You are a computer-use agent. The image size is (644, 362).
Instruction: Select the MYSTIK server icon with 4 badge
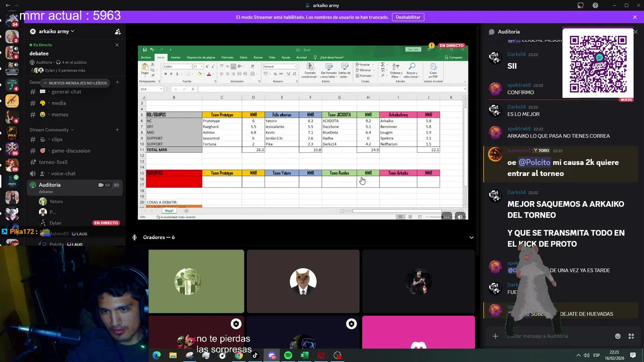(12, 85)
